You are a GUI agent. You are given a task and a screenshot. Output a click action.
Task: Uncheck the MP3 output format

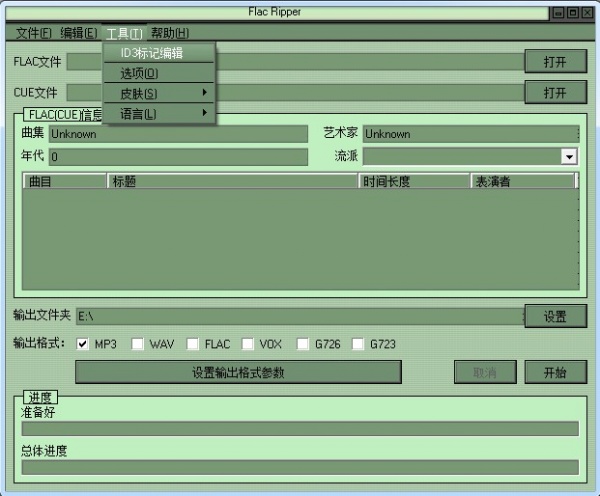(x=82, y=344)
